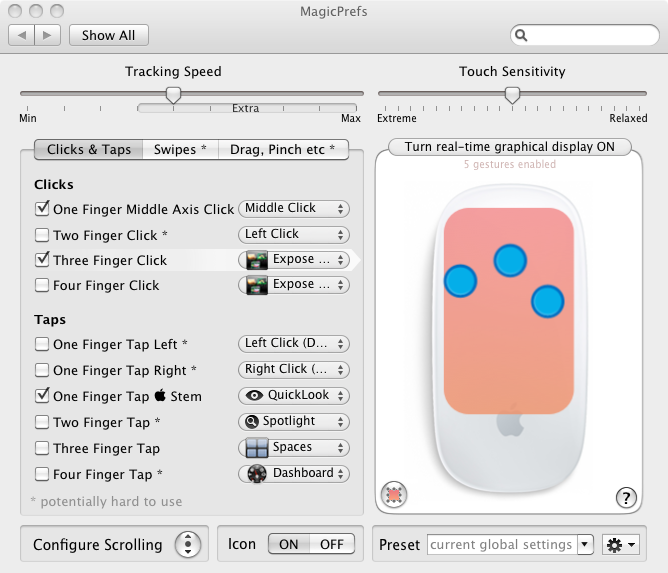Open the Middle Click action dropdown
Screen dimensions: 668x573
pos(294,209)
